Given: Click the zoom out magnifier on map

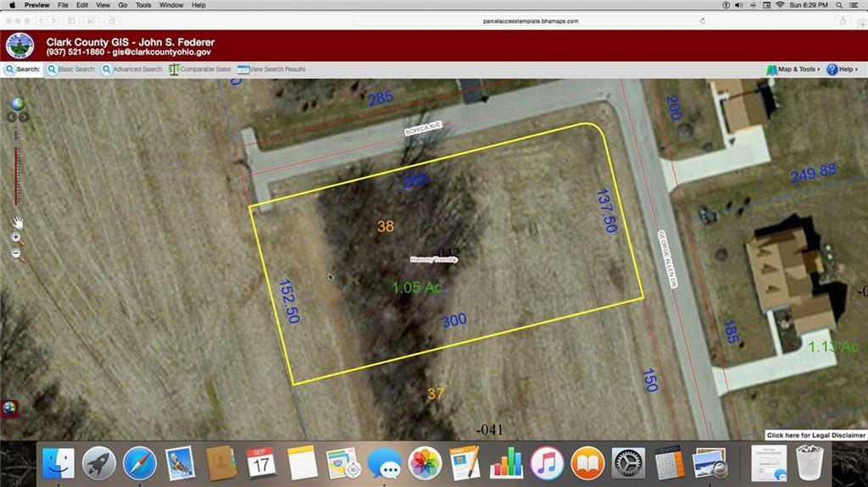Looking at the screenshot, I should (x=16, y=253).
